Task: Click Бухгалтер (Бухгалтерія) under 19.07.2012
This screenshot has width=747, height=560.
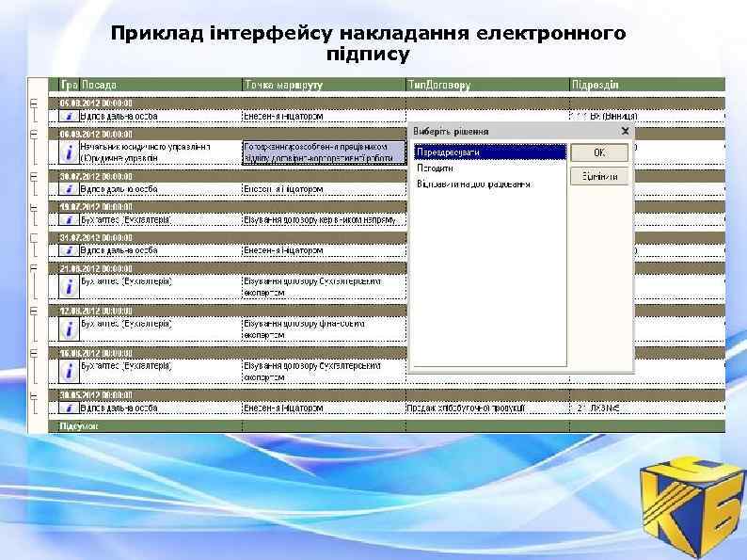Action: click(161, 219)
